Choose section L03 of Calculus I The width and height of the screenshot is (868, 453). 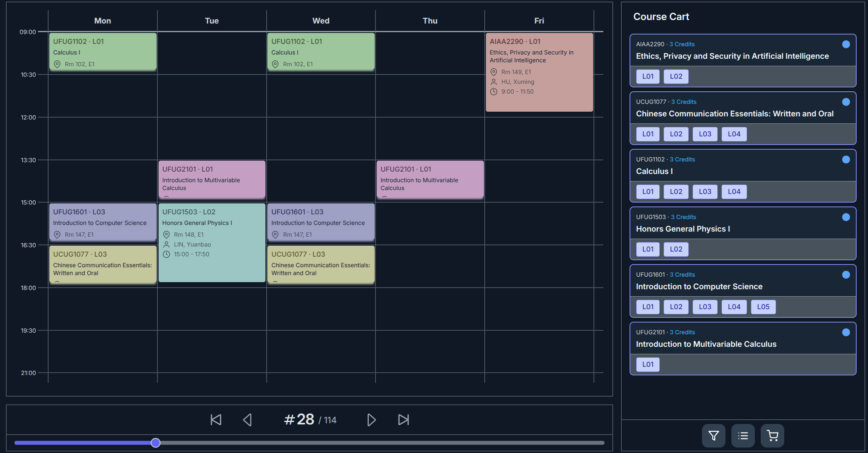point(705,192)
